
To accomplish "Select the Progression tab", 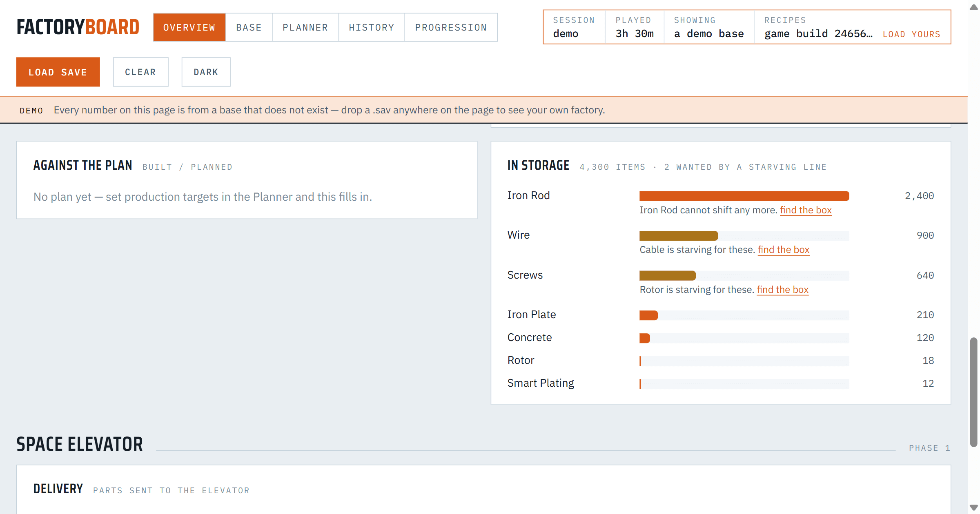I will point(451,27).
